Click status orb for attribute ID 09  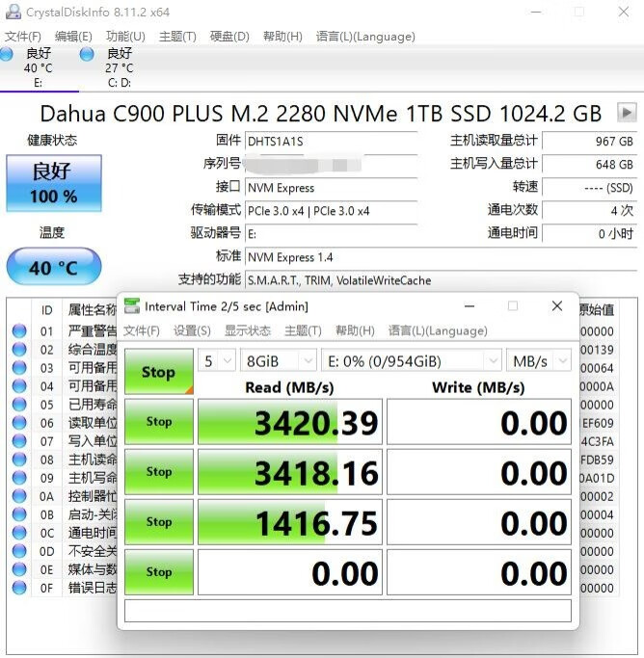pos(19,478)
